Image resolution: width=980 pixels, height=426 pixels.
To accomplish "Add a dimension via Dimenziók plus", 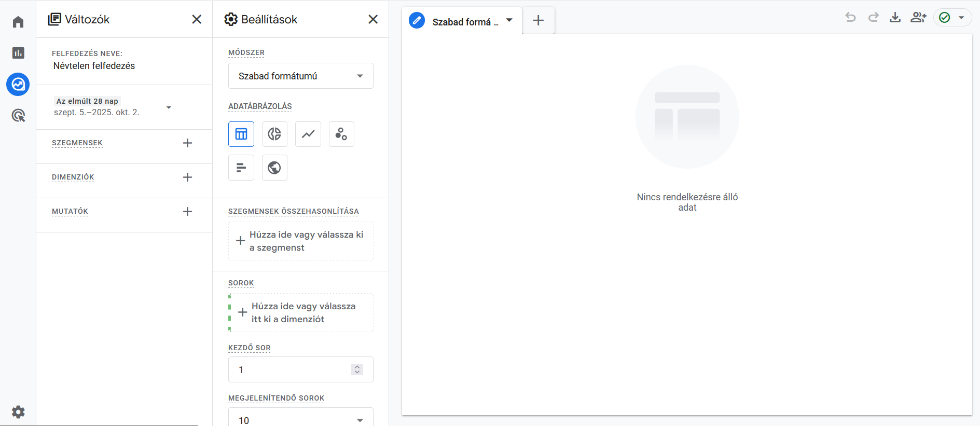I will (x=188, y=177).
